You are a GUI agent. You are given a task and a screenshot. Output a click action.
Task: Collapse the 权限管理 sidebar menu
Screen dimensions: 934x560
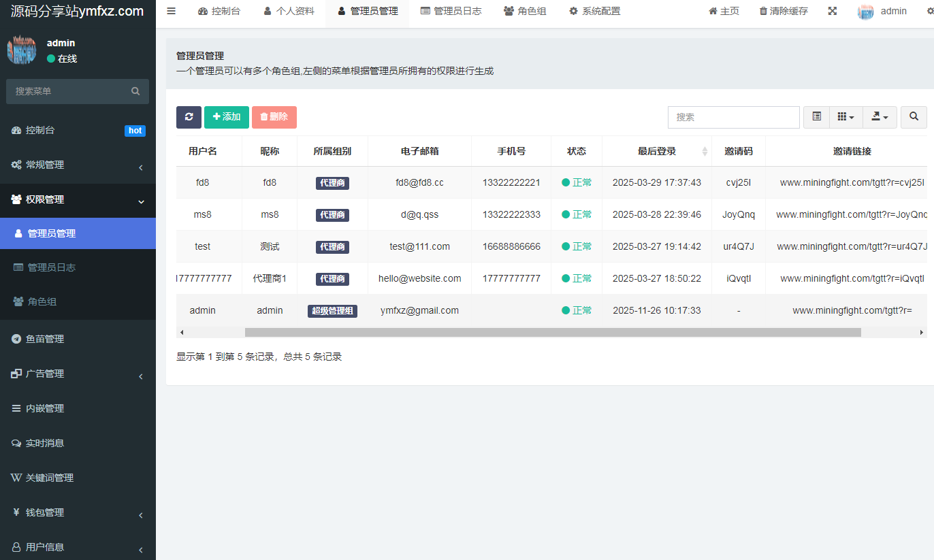78,199
